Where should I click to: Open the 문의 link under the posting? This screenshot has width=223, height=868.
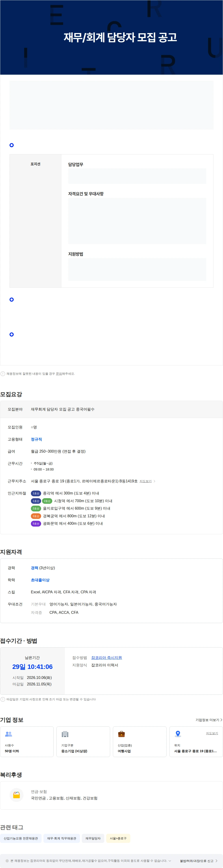pos(59,374)
